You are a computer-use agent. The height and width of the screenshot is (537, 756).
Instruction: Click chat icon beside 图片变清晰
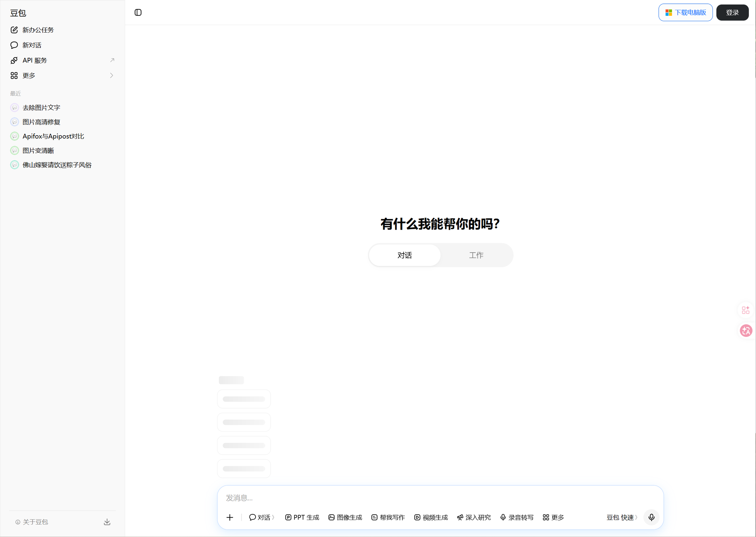pyautogui.click(x=14, y=151)
